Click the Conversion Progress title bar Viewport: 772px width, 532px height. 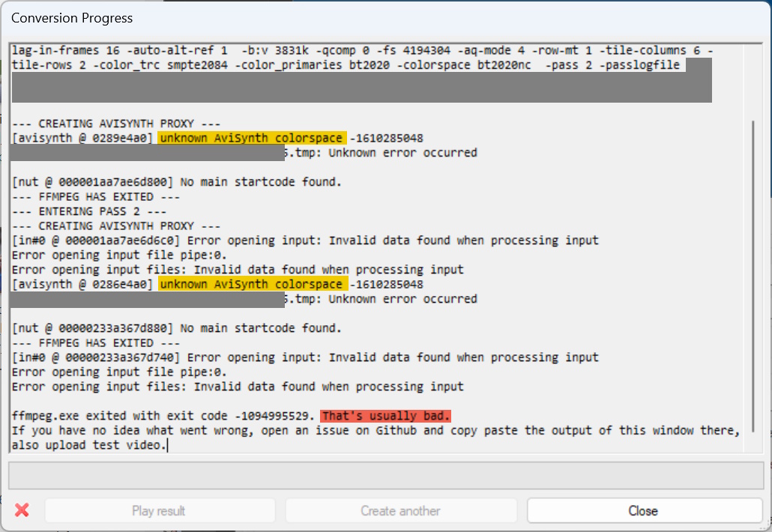click(386, 18)
